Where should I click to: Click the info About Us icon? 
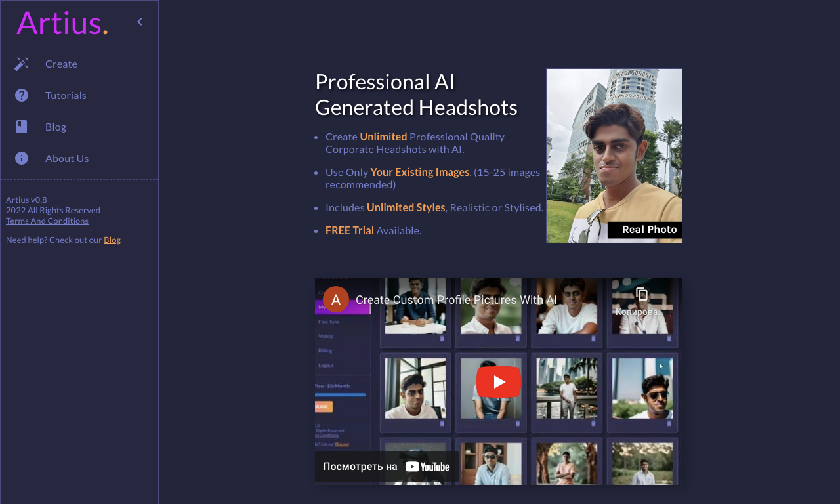(x=22, y=158)
